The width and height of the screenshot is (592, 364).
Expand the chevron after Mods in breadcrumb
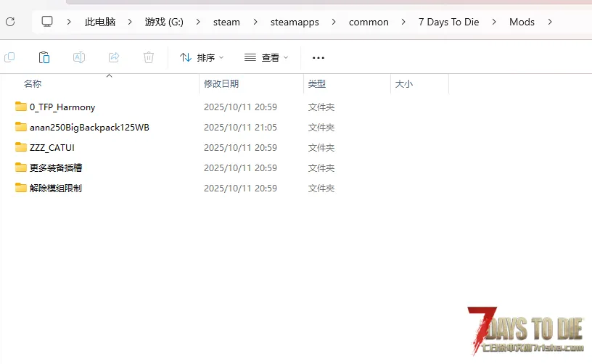pyautogui.click(x=550, y=22)
